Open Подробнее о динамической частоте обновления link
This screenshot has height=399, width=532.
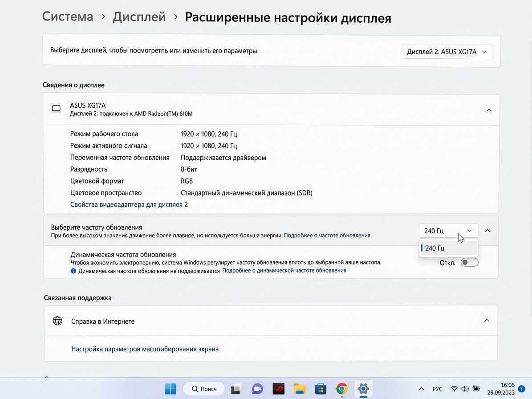click(x=284, y=270)
